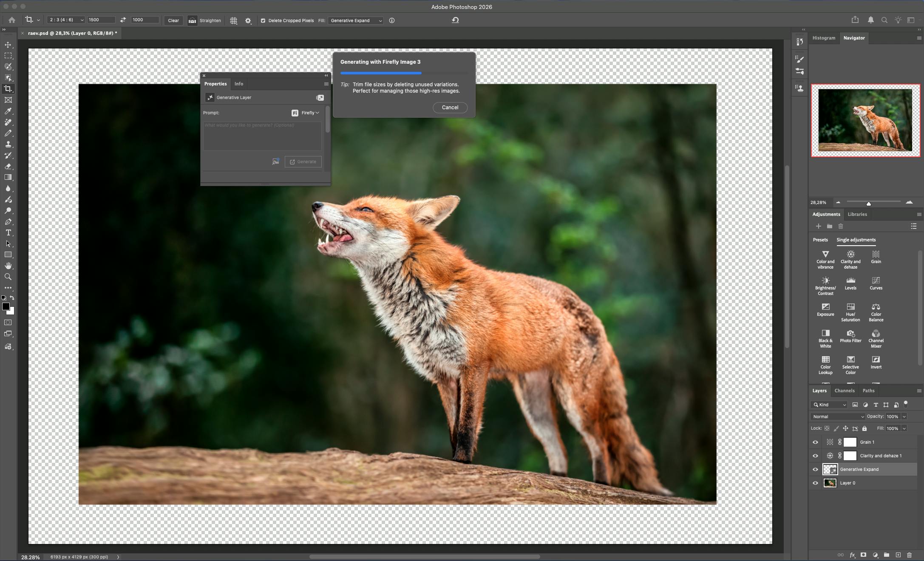Select the Horizontal Type tool
924x561 pixels.
coord(8,233)
